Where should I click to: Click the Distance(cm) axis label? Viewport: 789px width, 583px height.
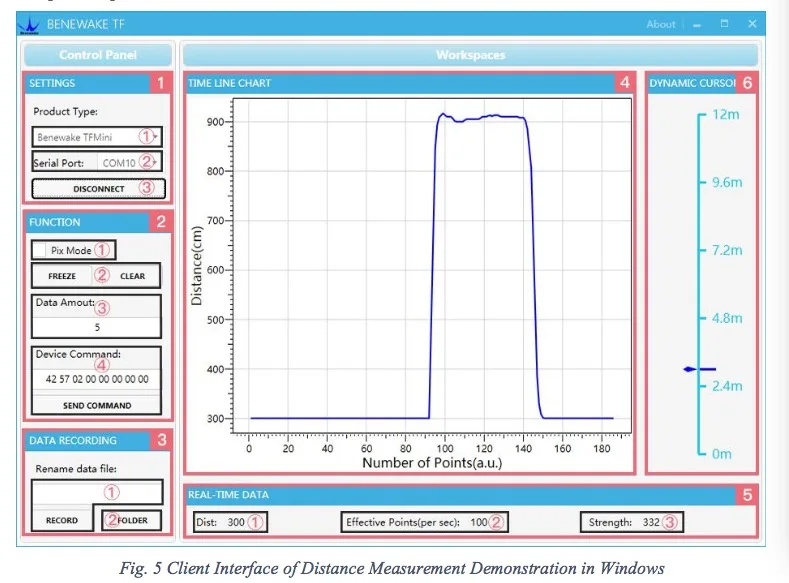click(196, 266)
